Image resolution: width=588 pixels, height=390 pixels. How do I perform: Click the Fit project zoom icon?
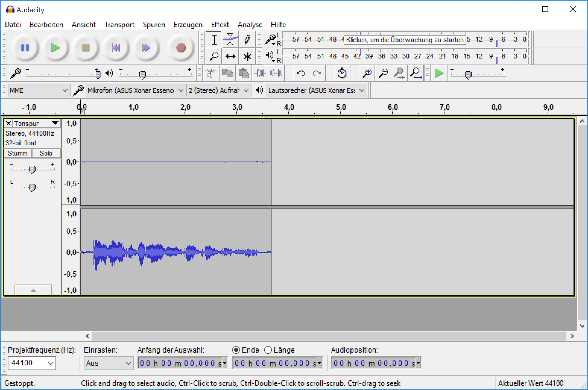click(x=416, y=73)
